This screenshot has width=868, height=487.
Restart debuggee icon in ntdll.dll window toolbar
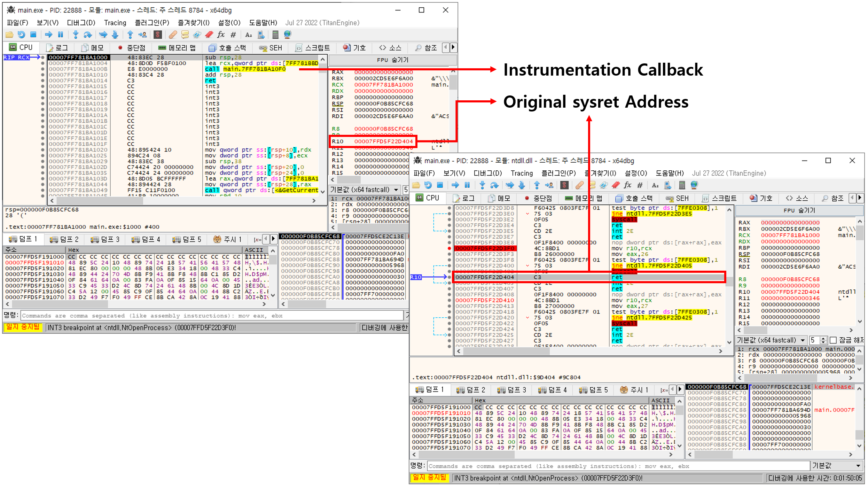point(428,185)
